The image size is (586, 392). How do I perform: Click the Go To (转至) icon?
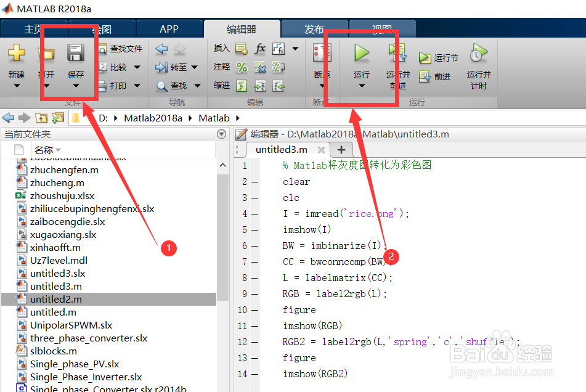coord(161,67)
